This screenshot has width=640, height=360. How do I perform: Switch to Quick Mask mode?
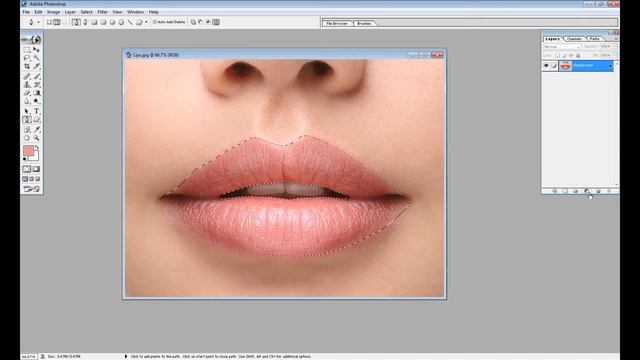point(37,169)
